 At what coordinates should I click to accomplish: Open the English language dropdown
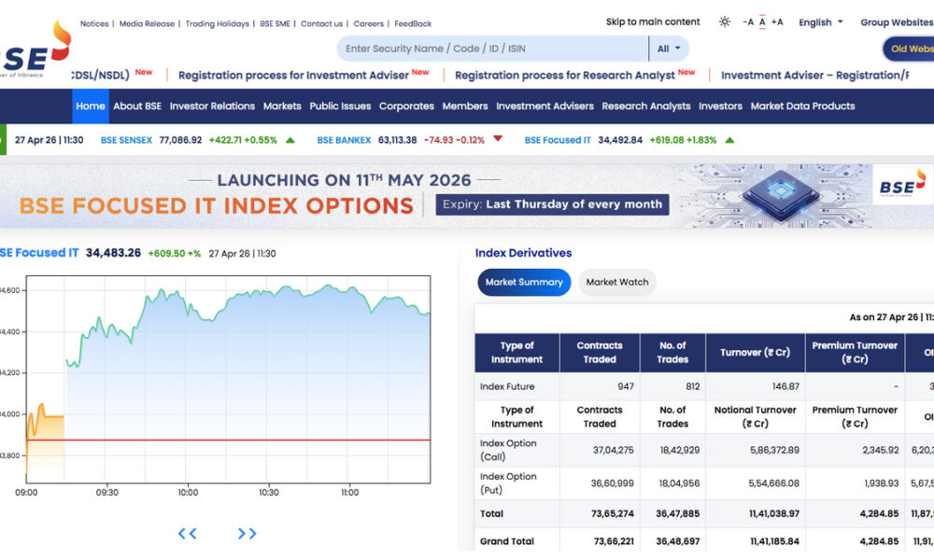tap(820, 22)
